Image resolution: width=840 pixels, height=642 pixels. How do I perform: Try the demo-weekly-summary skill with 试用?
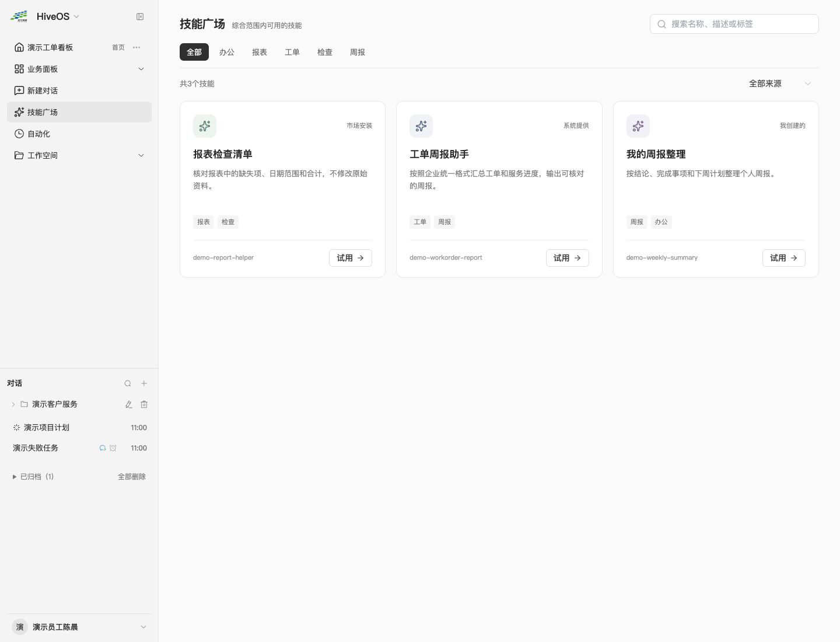[x=784, y=258]
